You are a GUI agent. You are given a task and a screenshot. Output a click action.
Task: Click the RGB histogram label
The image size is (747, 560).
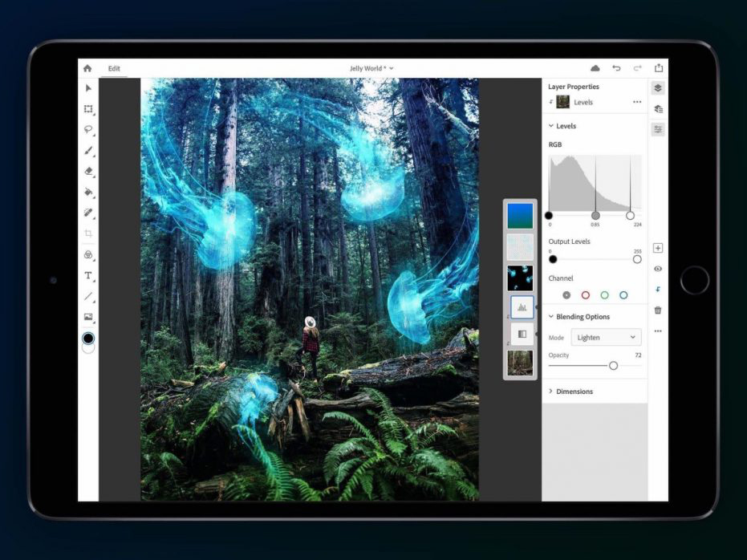(555, 144)
